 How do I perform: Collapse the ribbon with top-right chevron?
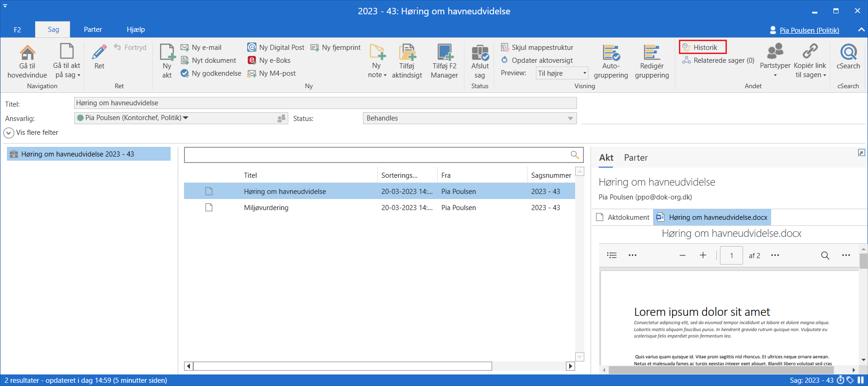coord(861,30)
